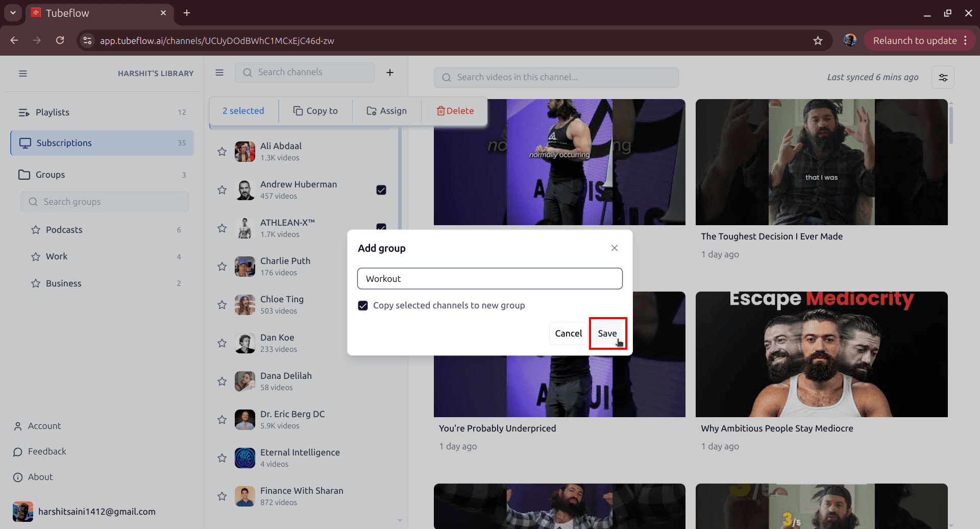
Task: Switch to the Subscriptions section
Action: point(64,143)
